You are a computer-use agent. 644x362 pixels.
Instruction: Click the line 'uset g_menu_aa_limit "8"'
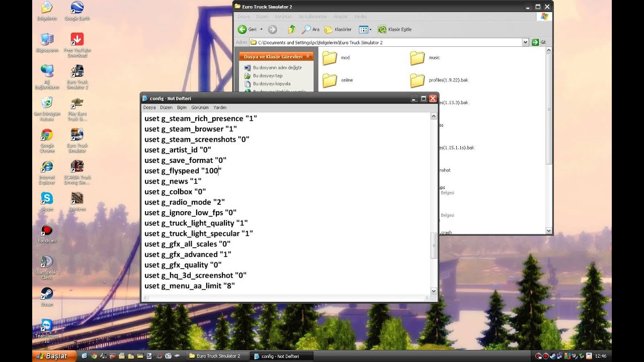tap(190, 286)
